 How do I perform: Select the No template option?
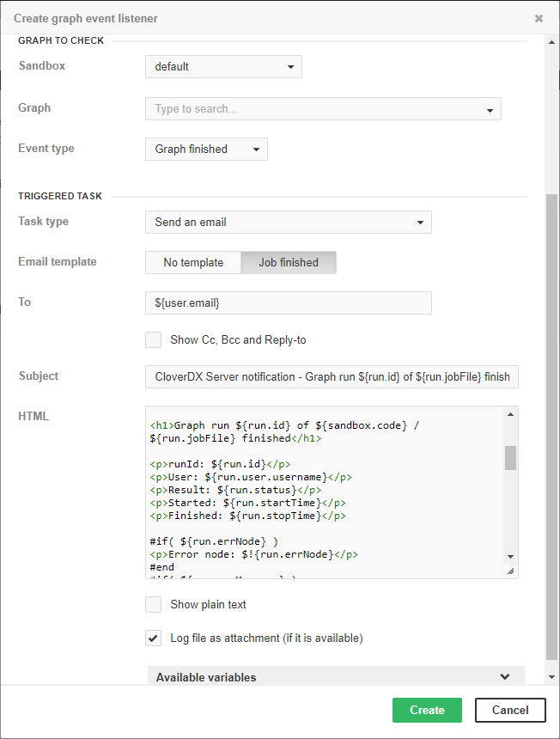click(193, 263)
